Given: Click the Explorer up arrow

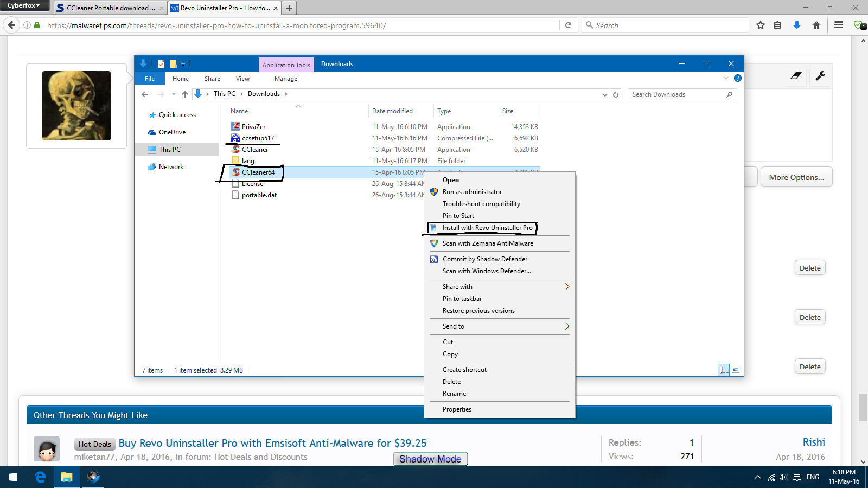Looking at the screenshot, I should coord(185,94).
